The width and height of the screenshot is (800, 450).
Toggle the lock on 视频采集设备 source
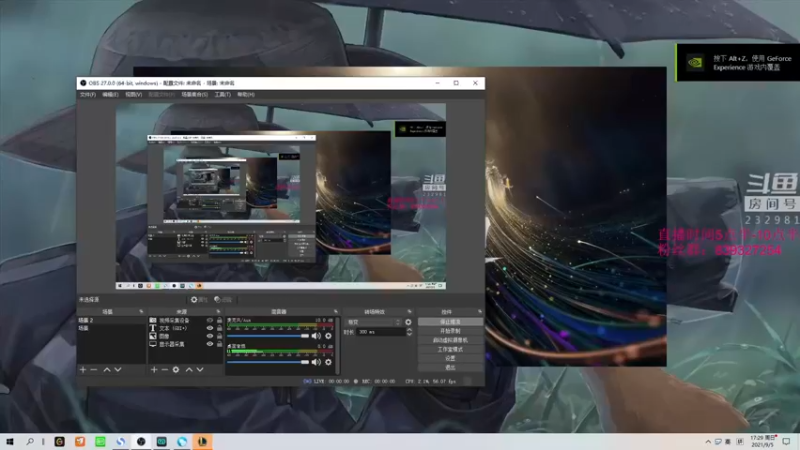pos(219,320)
